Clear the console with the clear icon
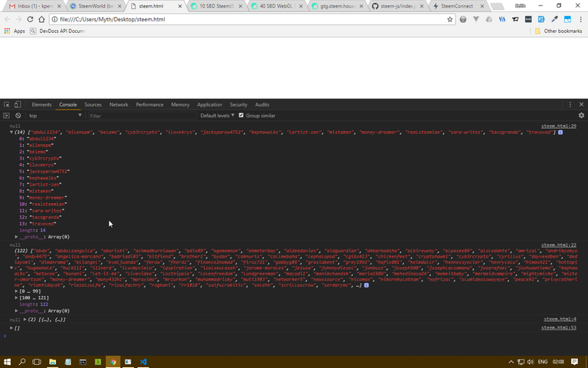The height and width of the screenshot is (368, 588). tap(18, 116)
